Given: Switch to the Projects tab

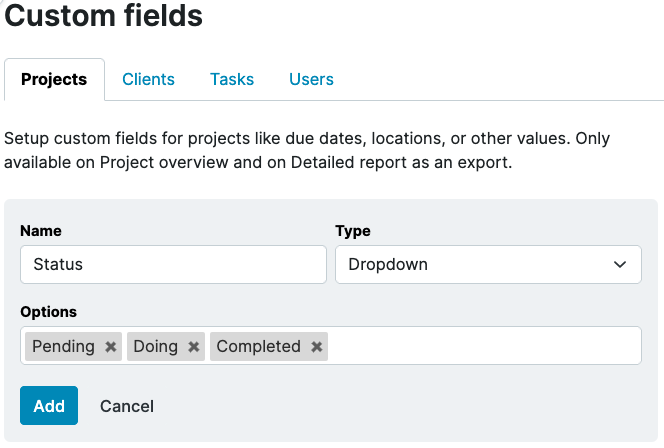Looking at the screenshot, I should (54, 80).
